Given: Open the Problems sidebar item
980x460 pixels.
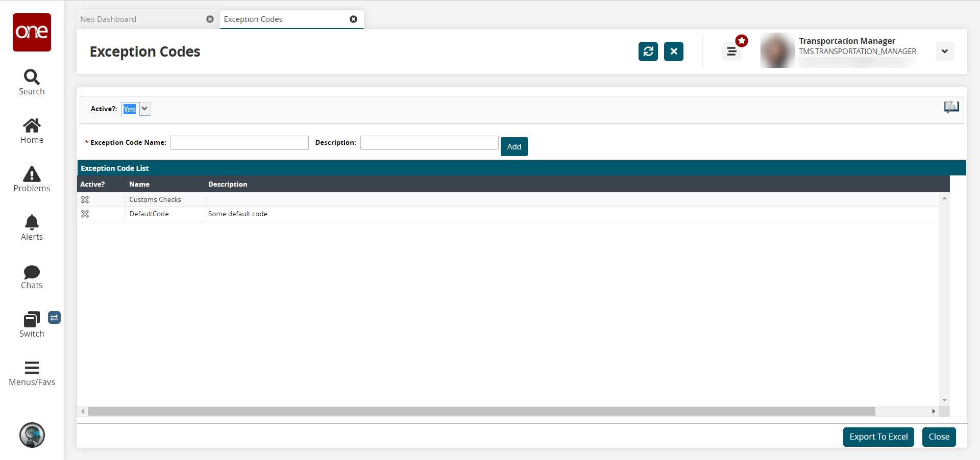Looking at the screenshot, I should click(x=32, y=180).
